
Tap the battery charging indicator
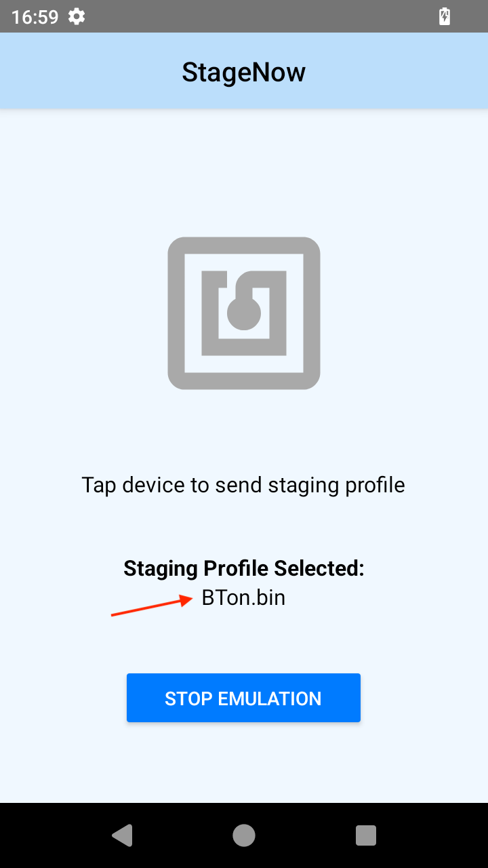click(445, 16)
